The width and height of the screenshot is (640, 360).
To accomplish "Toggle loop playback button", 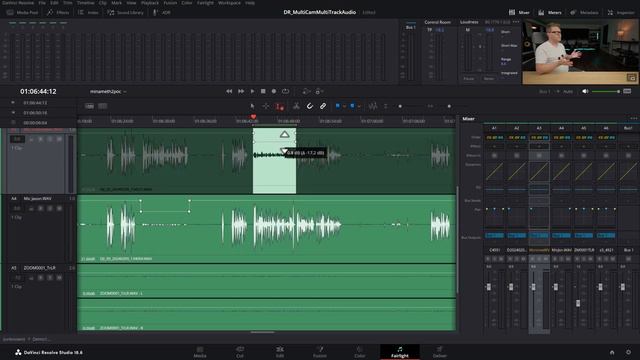I will point(285,91).
